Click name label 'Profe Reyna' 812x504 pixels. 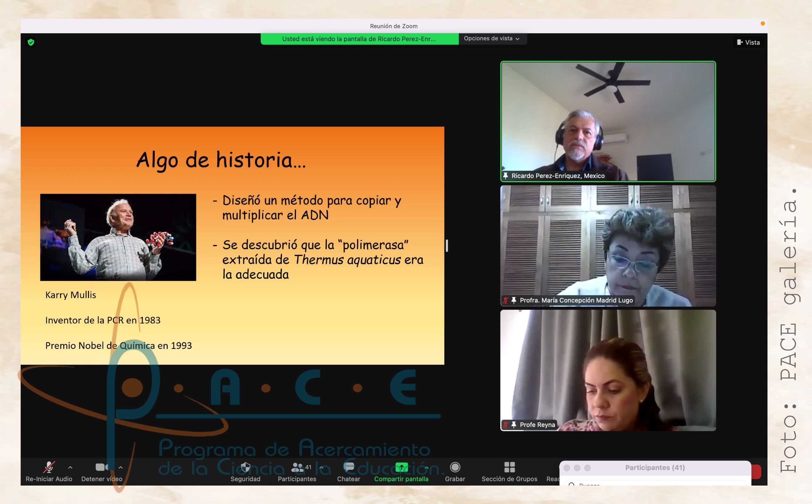pos(537,425)
